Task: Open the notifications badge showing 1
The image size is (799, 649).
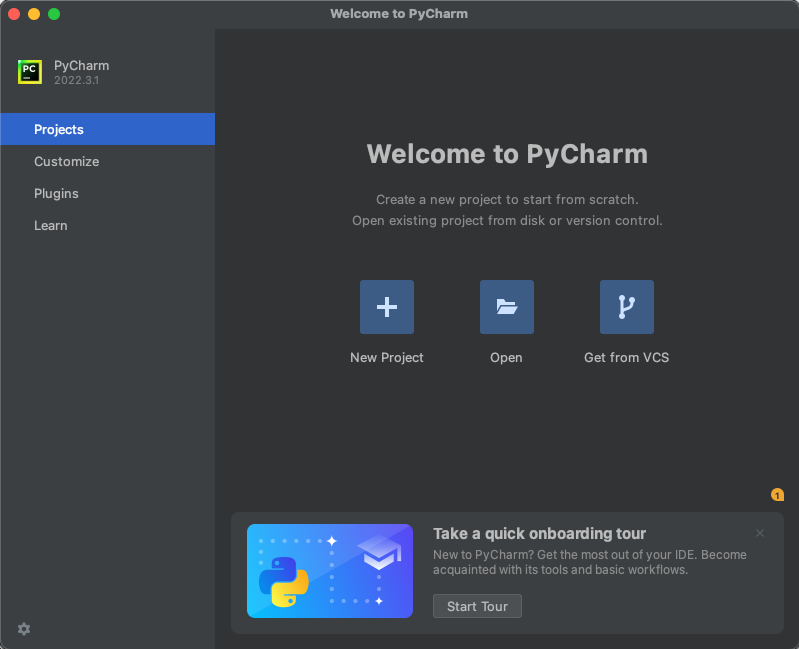Action: 777,495
